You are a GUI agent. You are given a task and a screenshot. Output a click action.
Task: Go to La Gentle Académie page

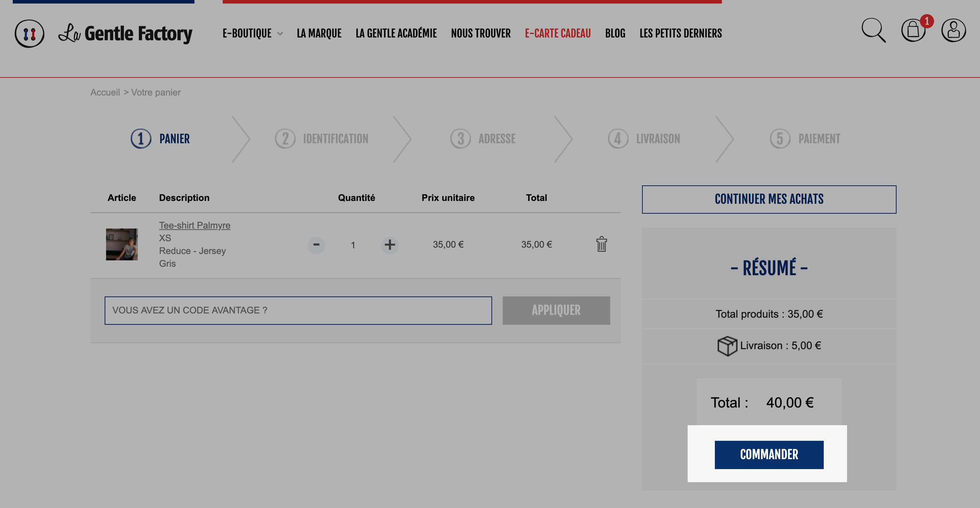point(396,34)
